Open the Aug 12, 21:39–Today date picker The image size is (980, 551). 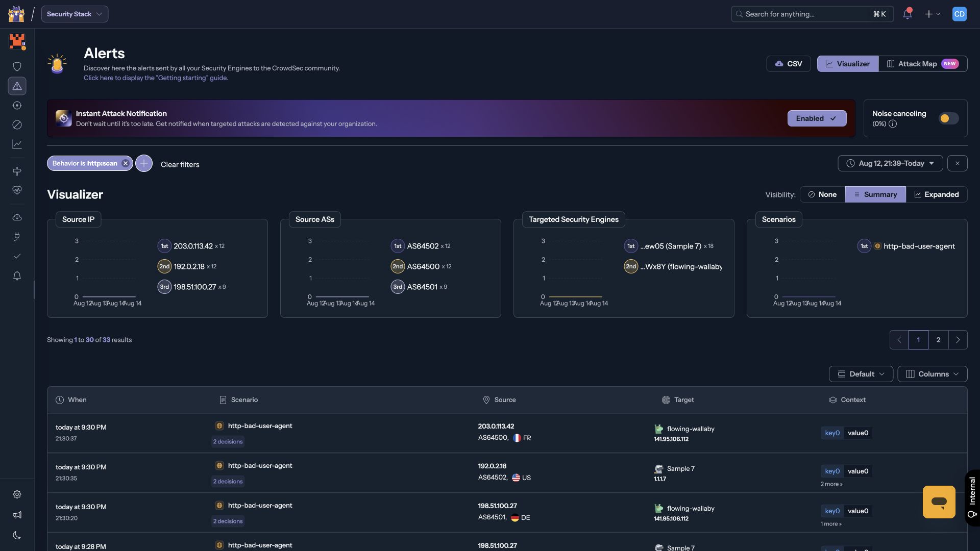(890, 163)
